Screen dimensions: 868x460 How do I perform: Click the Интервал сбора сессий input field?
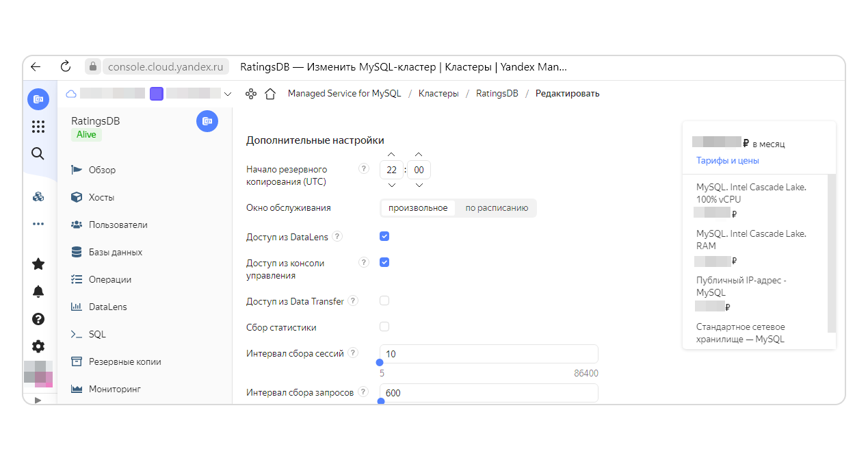(x=489, y=354)
